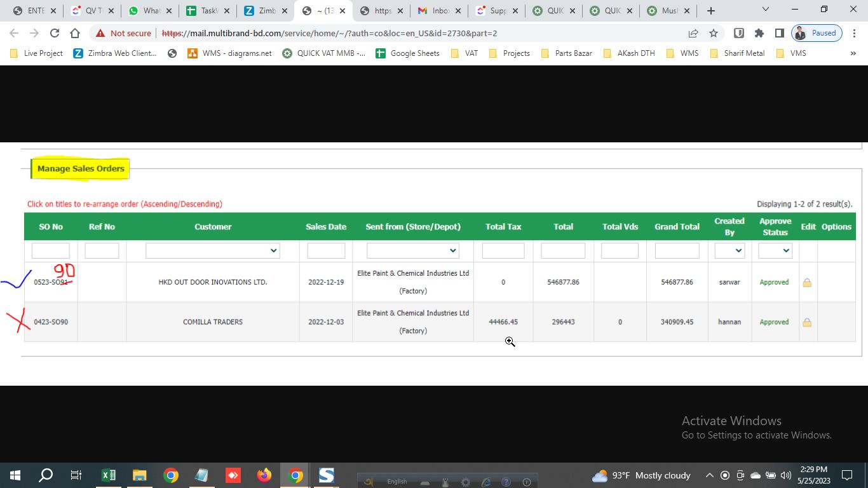Click the sales date 2022-12-19

[326, 282]
